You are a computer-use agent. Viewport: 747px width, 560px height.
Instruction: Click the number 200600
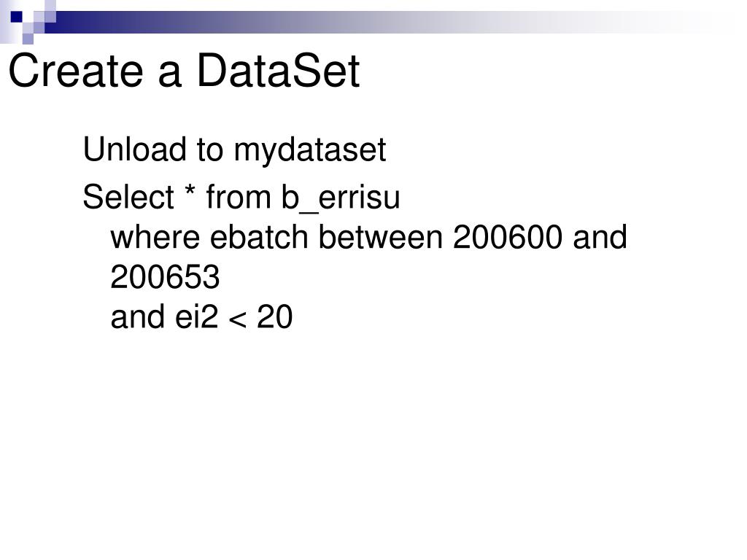508,237
